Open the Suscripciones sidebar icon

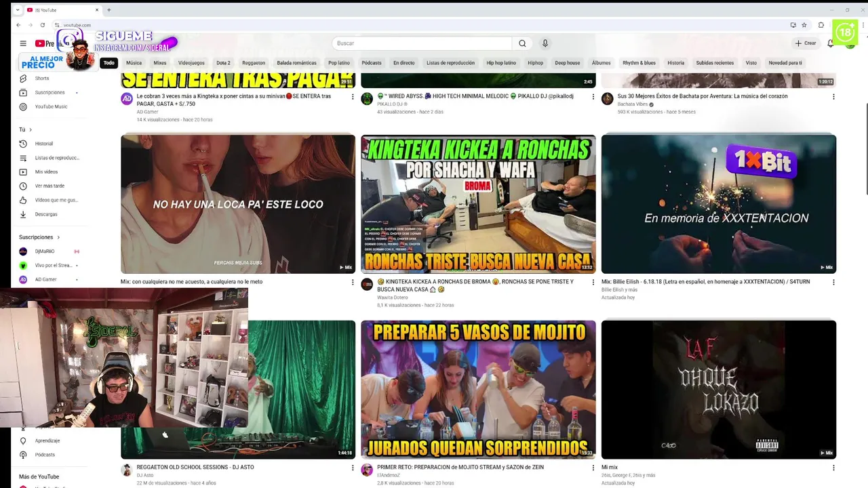coord(23,92)
